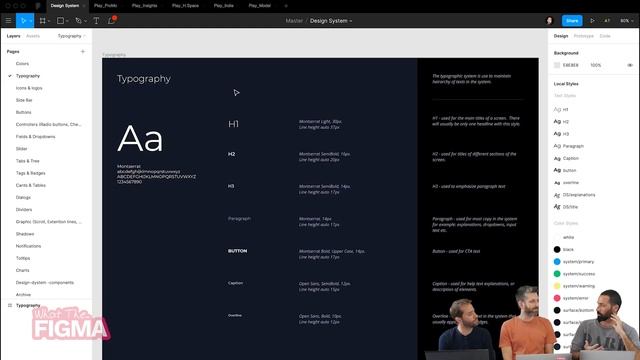This screenshot has height=360, width=640.
Task: Toggle background visibility eye icon
Action: point(630,65)
